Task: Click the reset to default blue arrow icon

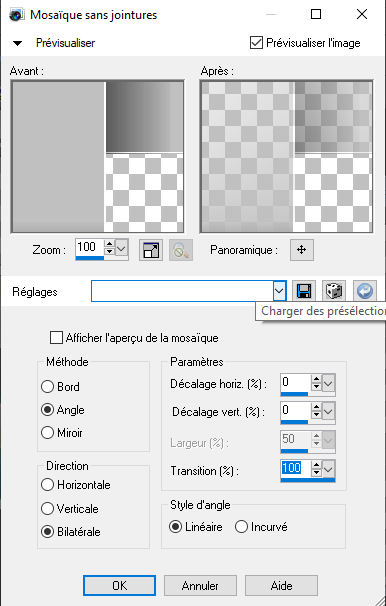Action: 365,291
